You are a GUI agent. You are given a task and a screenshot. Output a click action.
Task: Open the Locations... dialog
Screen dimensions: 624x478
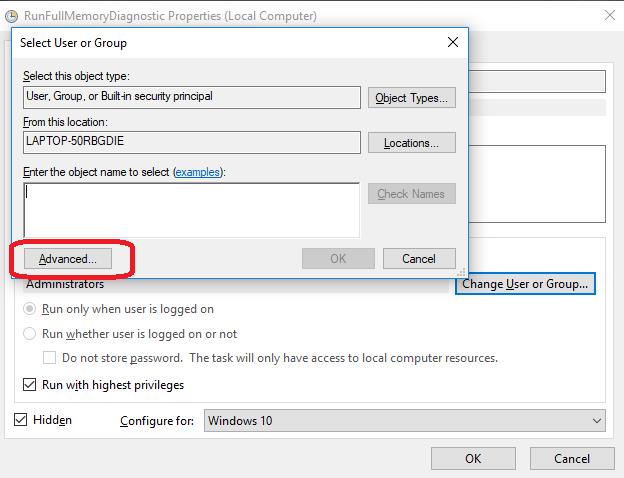[411, 142]
